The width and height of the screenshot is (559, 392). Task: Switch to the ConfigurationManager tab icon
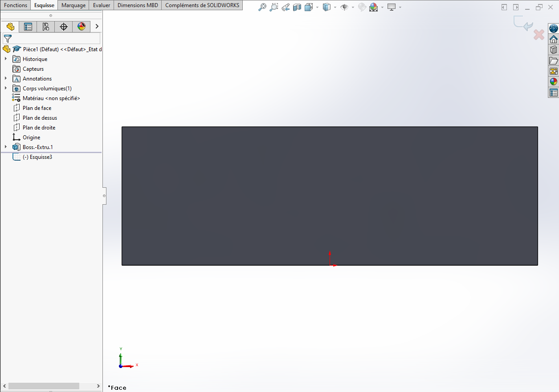click(46, 27)
